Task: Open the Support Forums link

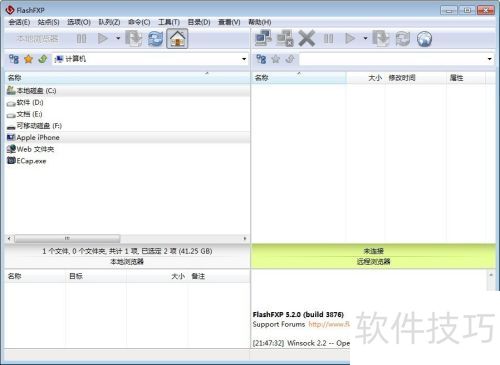Action: click(329, 324)
